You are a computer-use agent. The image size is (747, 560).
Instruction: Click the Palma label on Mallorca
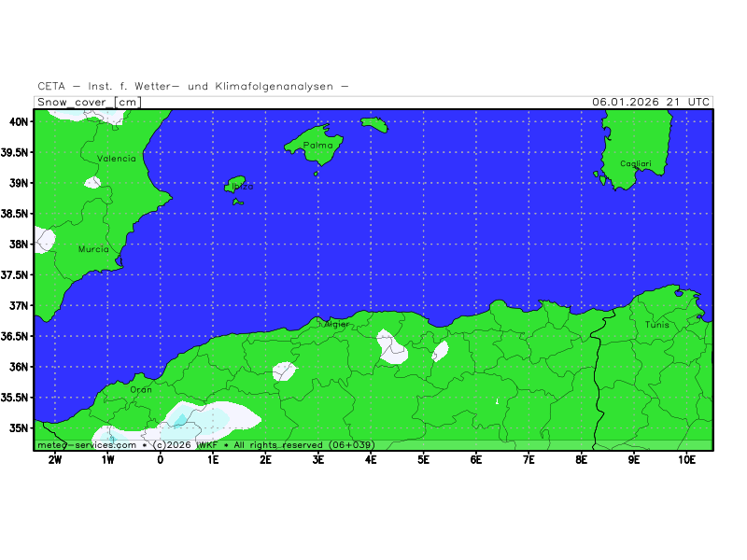tap(317, 146)
